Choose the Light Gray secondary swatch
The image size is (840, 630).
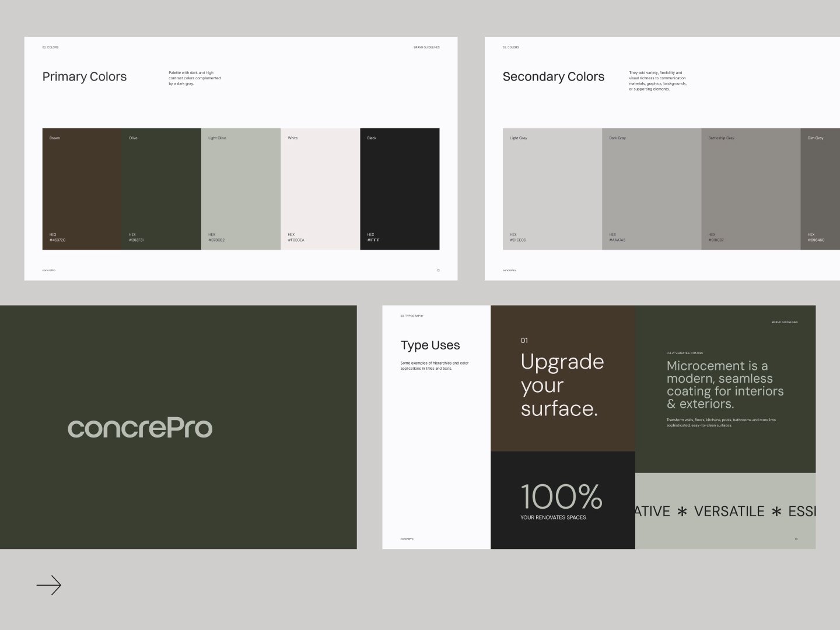552,189
